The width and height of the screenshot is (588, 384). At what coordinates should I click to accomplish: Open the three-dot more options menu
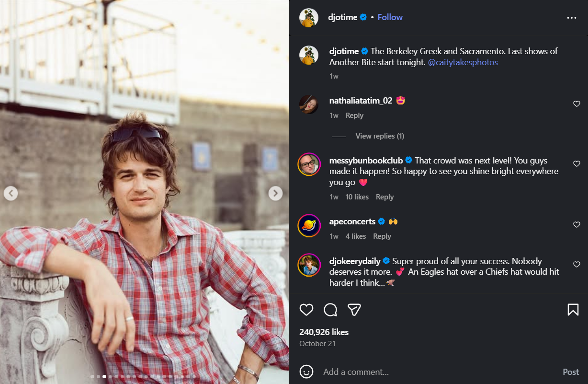coord(572,18)
